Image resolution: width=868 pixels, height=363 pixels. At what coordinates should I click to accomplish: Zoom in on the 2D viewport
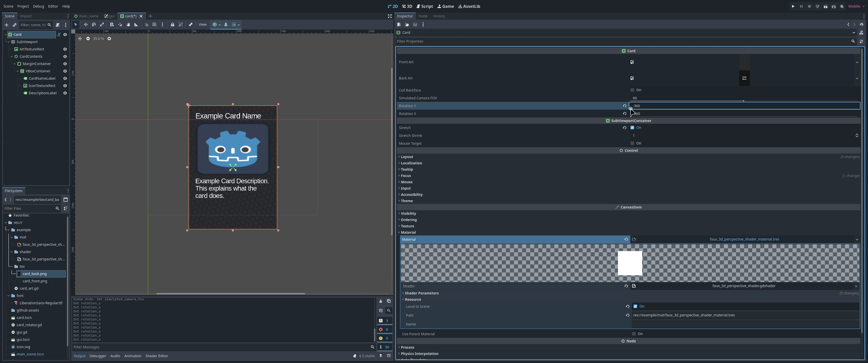109,39
